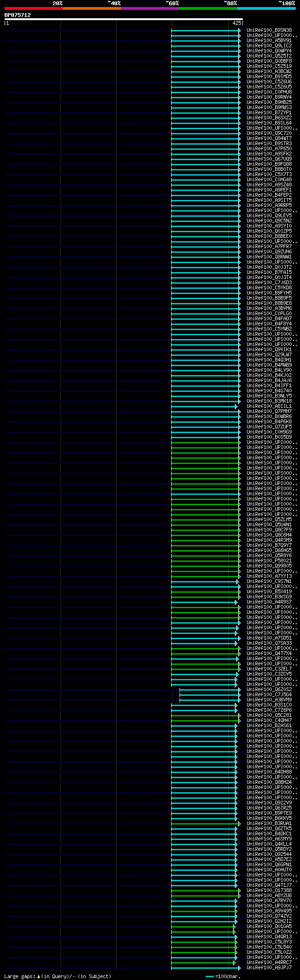Image resolution: width=300 pixels, height=980 pixels.
Task: Select the UniRef100_A4R9S7 label
Action: pyautogui.click(x=269, y=602)
